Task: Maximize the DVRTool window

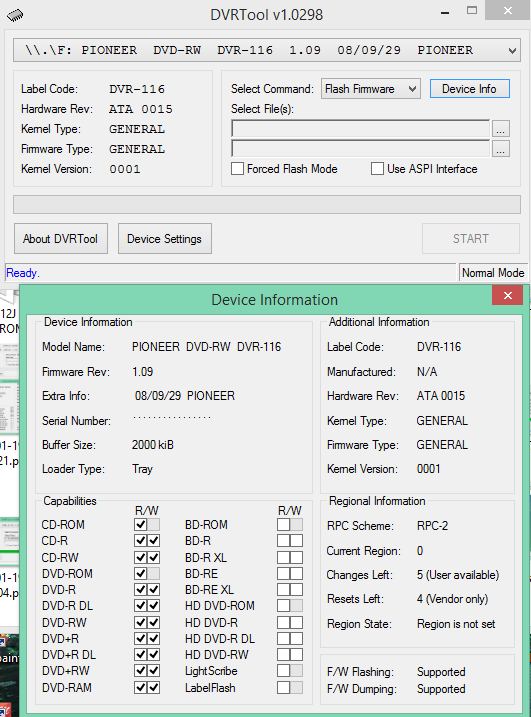Action: point(472,11)
